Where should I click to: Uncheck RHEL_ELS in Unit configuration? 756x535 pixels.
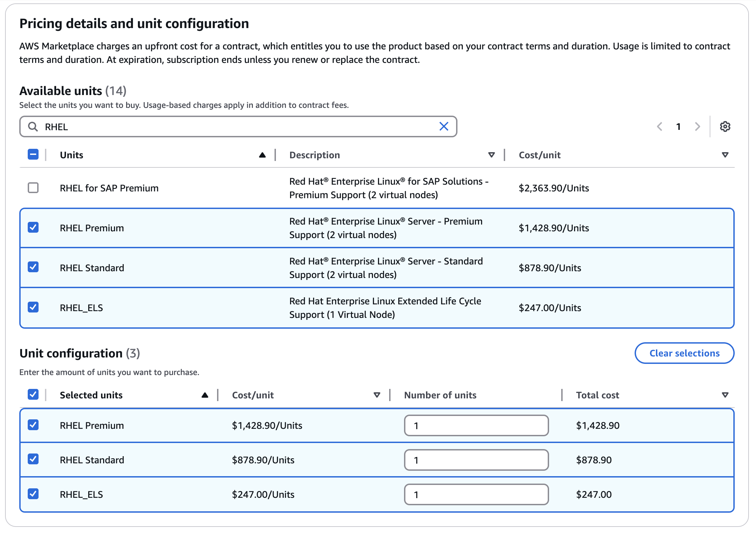click(x=33, y=494)
